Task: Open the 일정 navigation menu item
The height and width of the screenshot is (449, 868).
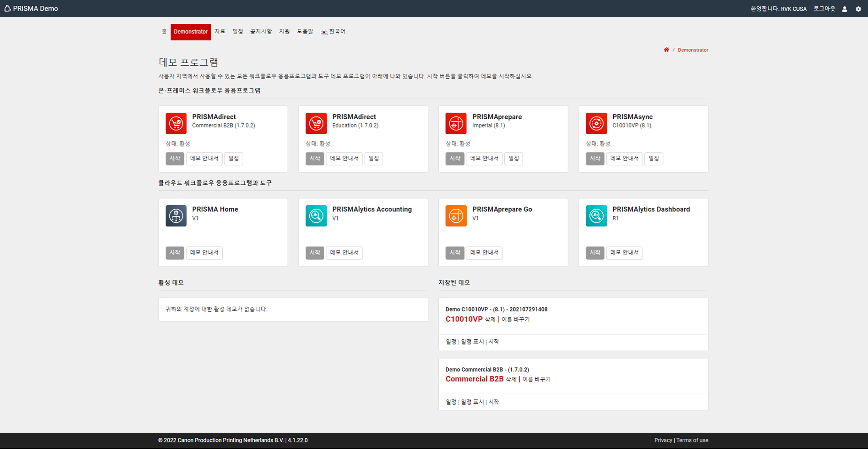Action: tap(237, 32)
